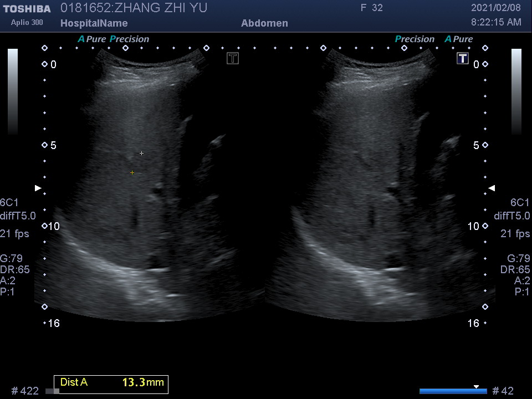
Task: Select the white measurement caliper cross
Action: 142,153
